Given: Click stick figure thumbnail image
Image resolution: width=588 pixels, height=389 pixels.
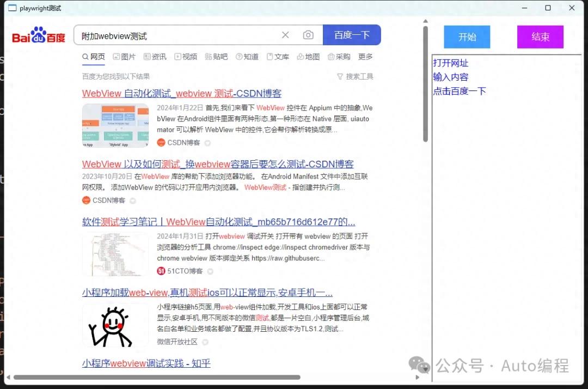Looking at the screenshot, I should pyautogui.click(x=115, y=325).
